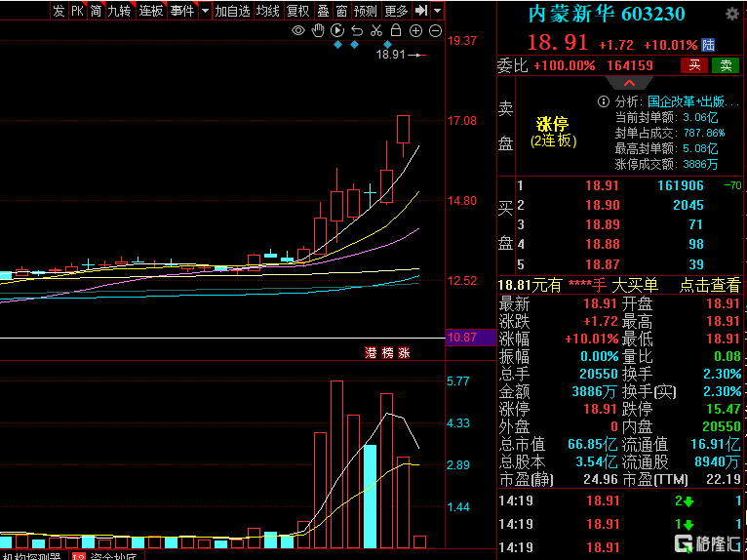Toggle the 连板 indicator
The image size is (747, 560).
(x=151, y=11)
